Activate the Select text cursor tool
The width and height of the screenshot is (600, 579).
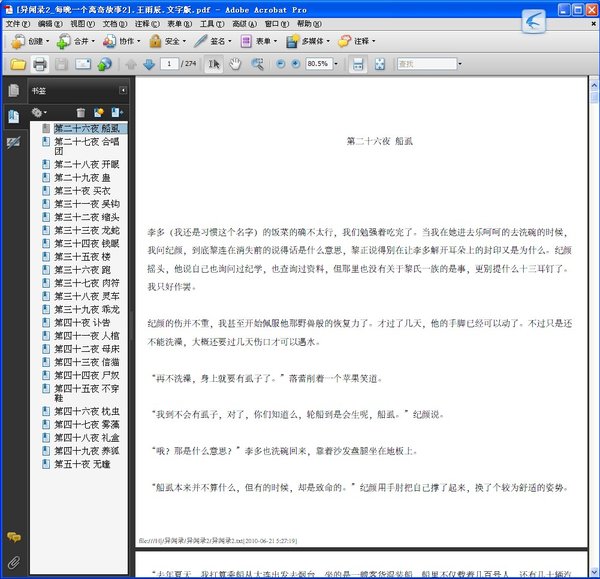pos(214,64)
